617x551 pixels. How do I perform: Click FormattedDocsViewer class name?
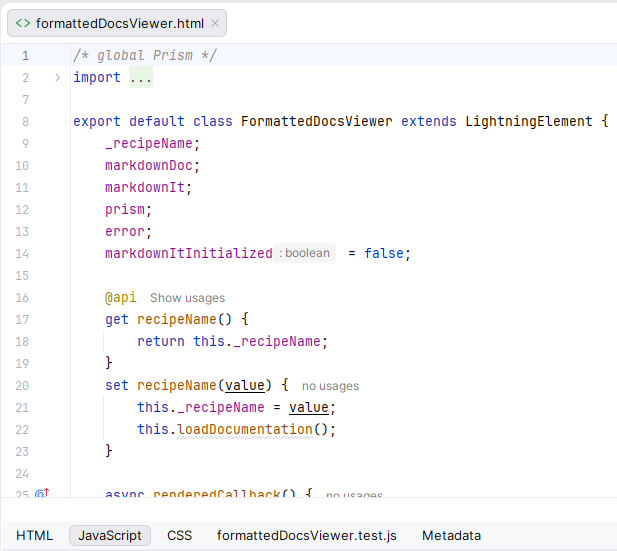(316, 121)
